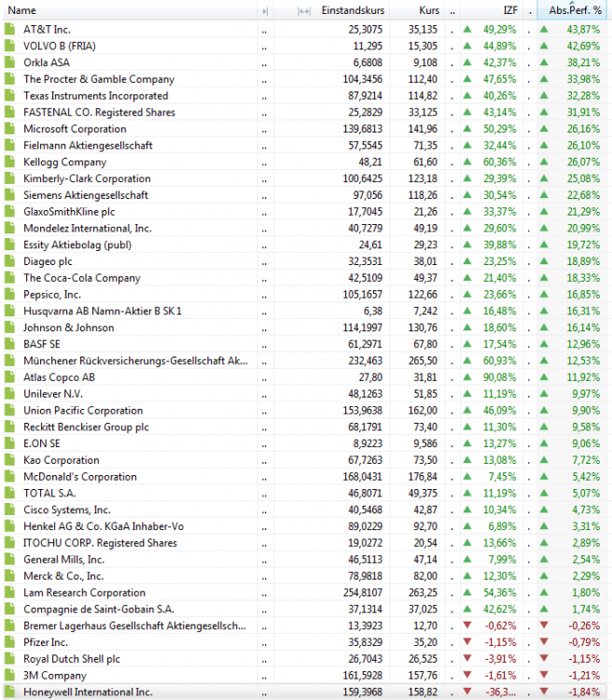This screenshot has height=700, width=612.
Task: Click Royal Dutch Shell's IZF value -3,91%
Action: tap(500, 659)
